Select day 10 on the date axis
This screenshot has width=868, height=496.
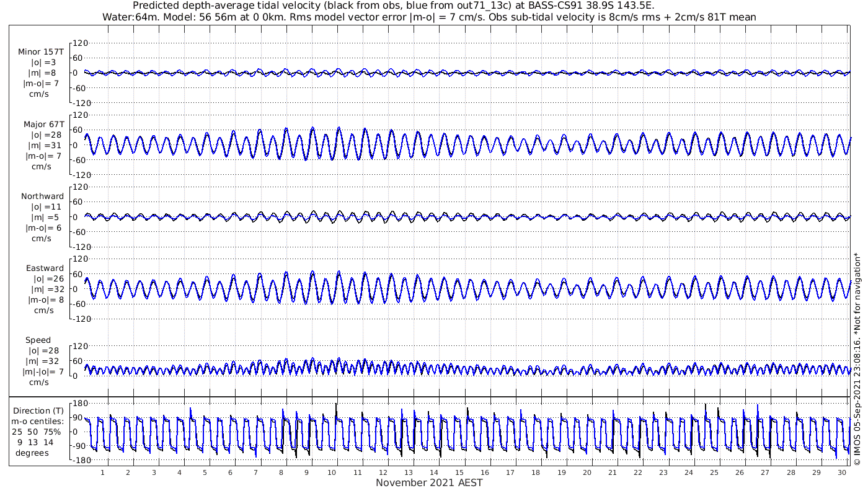(332, 472)
